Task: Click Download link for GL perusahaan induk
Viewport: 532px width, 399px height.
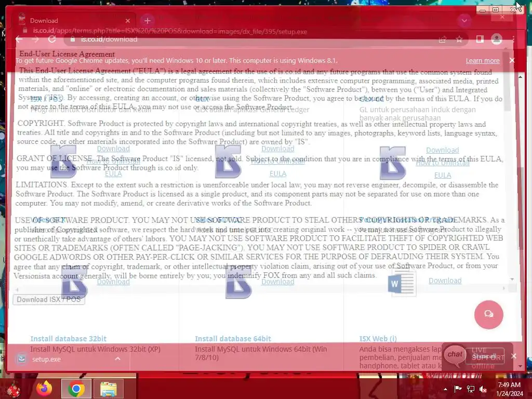Action: [x=443, y=150]
